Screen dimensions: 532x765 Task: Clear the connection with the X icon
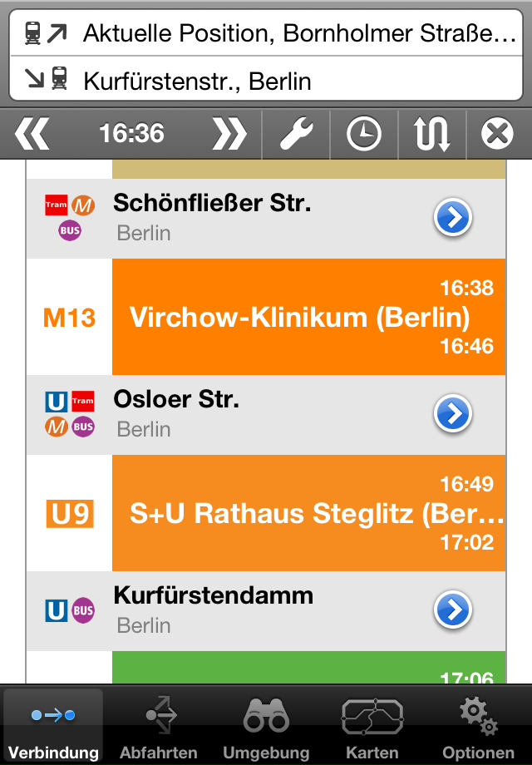[497, 134]
